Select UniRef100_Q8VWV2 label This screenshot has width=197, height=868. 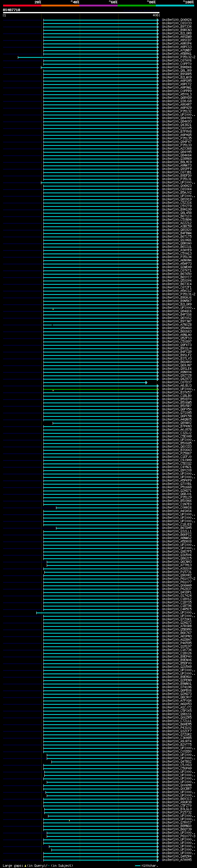coord(176,423)
